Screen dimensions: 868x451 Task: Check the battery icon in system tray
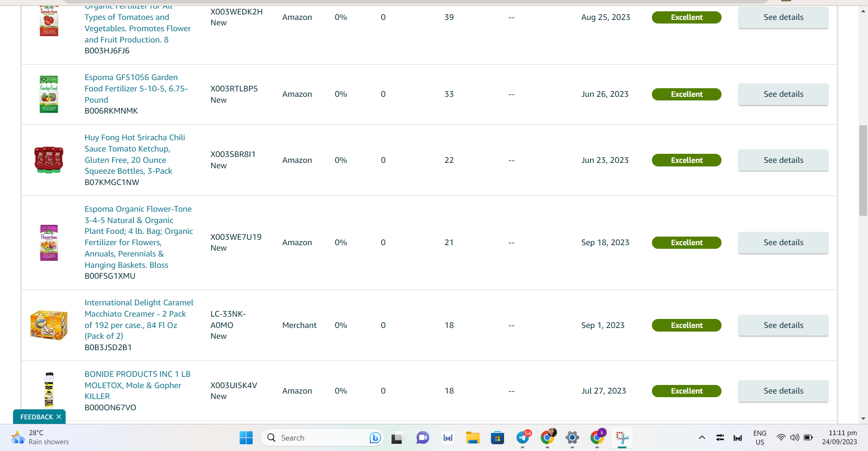[x=808, y=437]
